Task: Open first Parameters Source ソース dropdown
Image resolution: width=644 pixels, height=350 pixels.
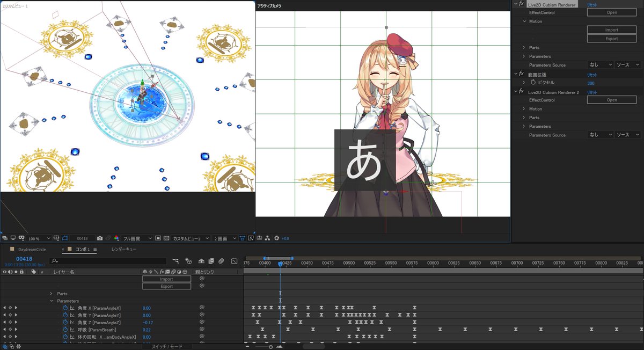Action: [x=628, y=65]
